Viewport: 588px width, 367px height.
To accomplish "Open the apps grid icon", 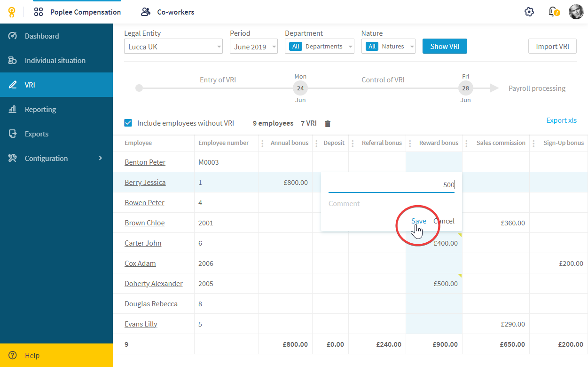I will (39, 12).
